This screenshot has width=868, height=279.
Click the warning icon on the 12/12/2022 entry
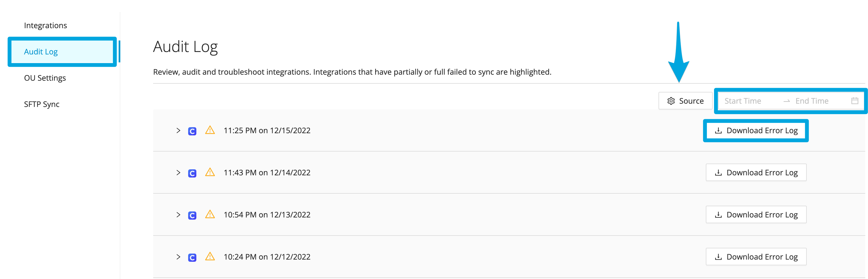click(x=210, y=257)
